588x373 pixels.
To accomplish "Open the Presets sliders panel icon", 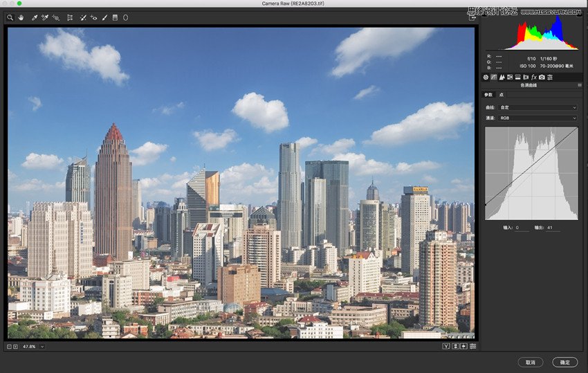I will tap(550, 78).
